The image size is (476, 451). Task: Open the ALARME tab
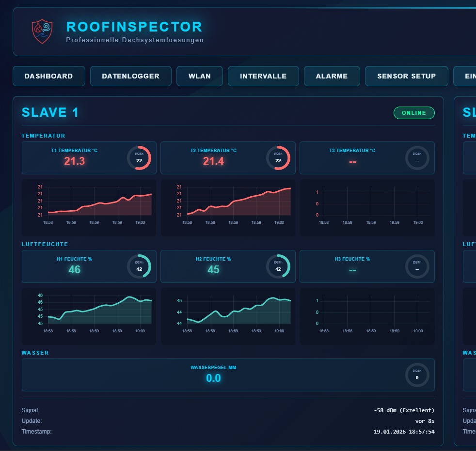pos(332,76)
